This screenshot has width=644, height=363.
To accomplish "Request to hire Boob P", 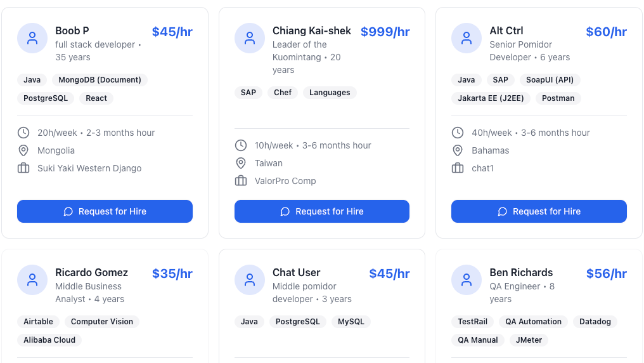I will (x=105, y=211).
